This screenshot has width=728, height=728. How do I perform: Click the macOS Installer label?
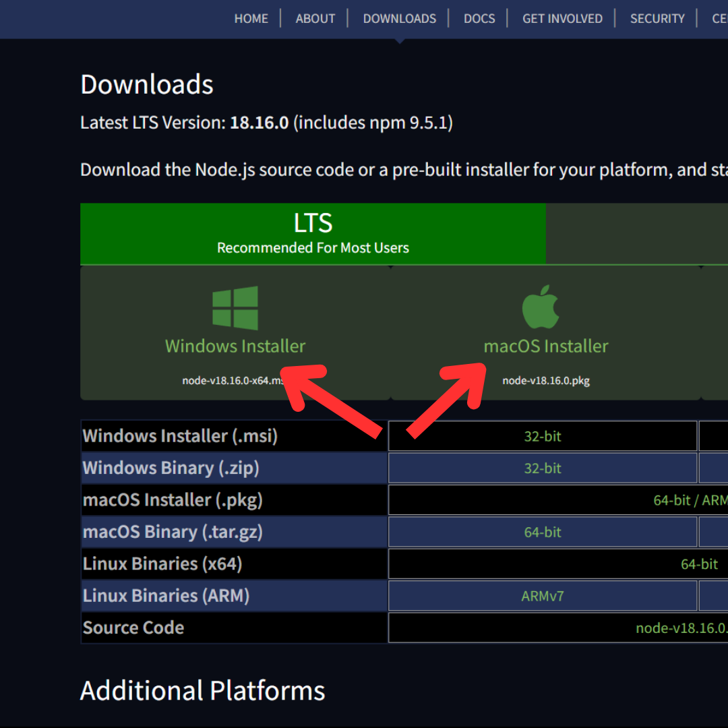(x=545, y=346)
